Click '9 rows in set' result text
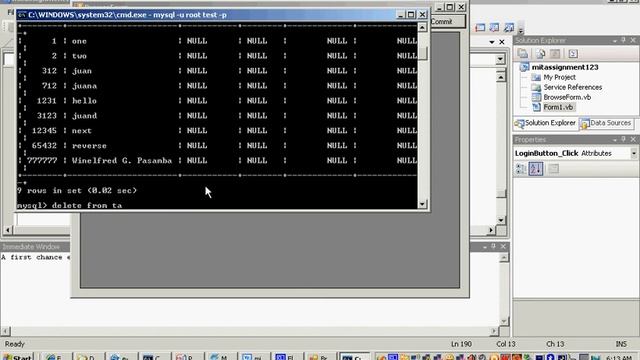 (77, 191)
